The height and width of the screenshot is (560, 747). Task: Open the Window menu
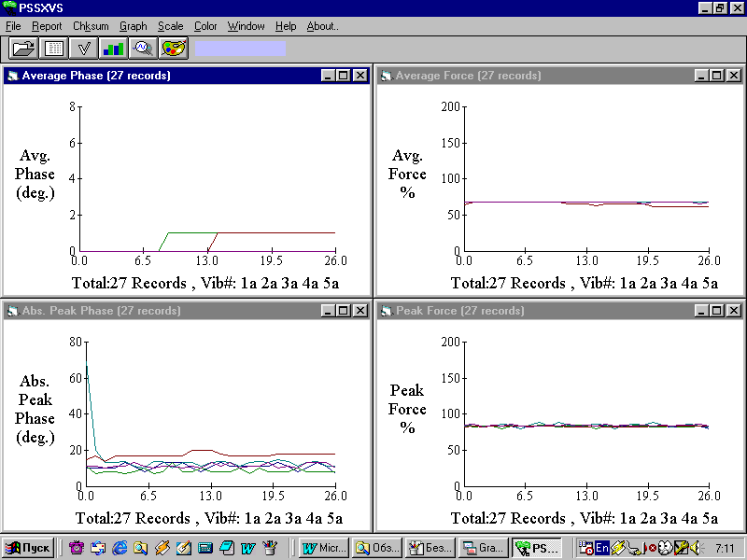(246, 26)
